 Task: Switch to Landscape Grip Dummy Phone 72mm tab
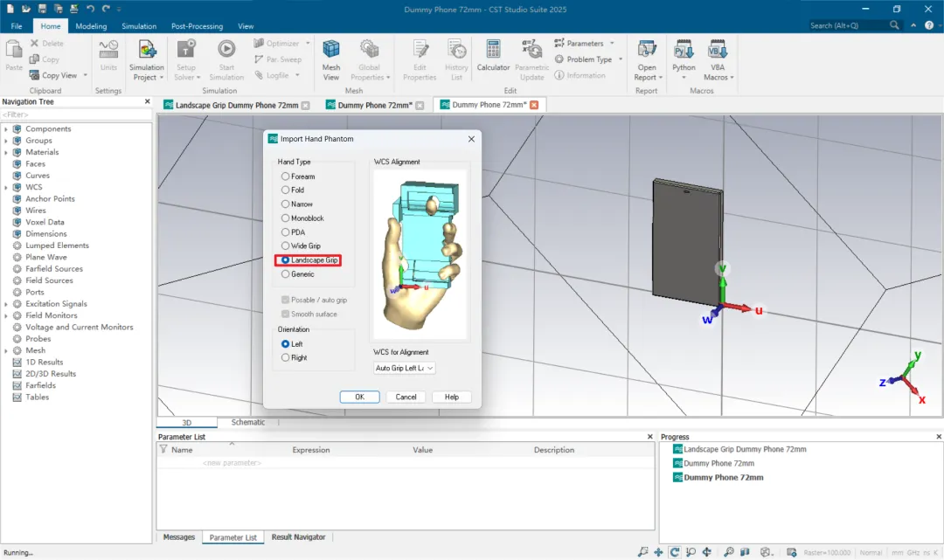[237, 105]
